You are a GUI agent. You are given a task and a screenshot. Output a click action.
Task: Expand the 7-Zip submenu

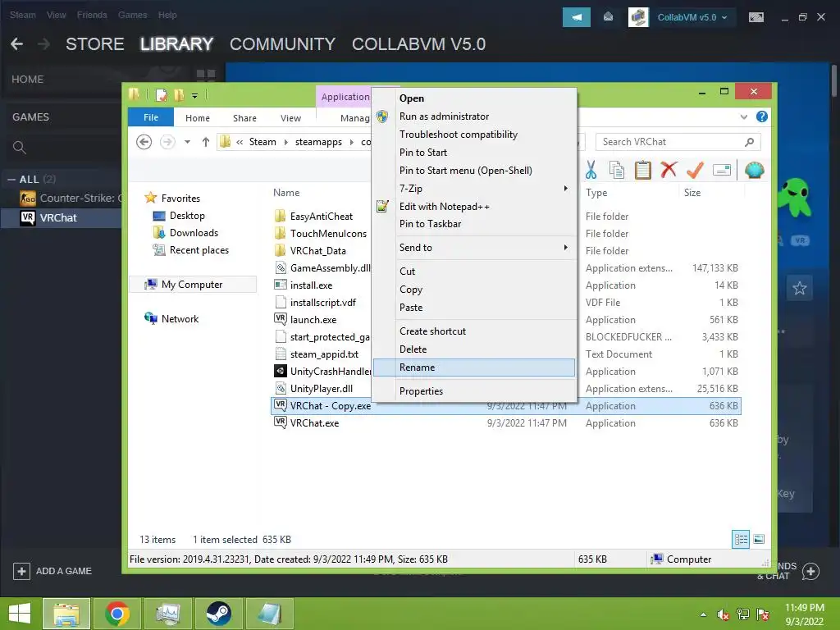tap(474, 189)
